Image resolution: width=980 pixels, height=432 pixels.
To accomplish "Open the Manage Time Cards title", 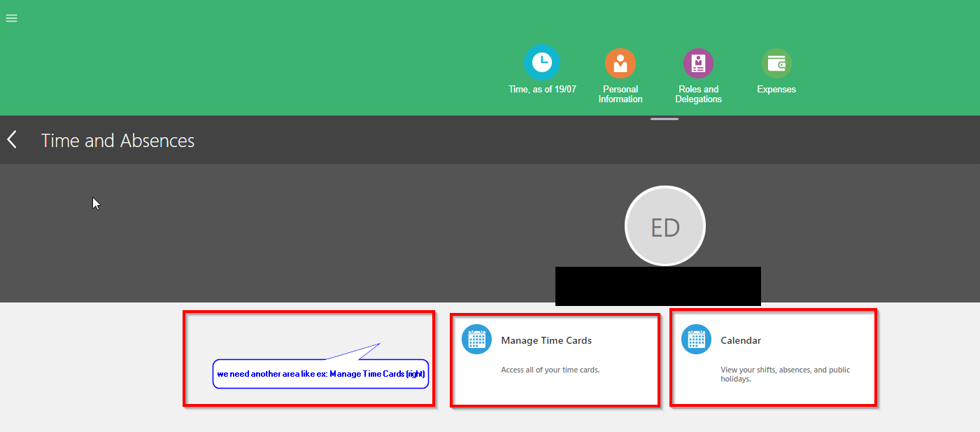I will [546, 341].
